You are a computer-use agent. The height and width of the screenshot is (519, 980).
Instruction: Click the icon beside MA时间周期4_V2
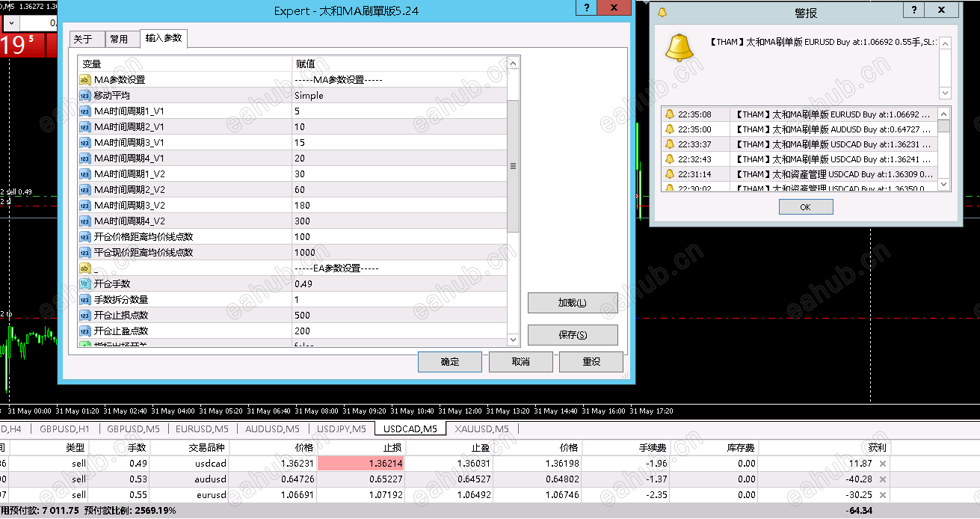pyautogui.click(x=85, y=221)
